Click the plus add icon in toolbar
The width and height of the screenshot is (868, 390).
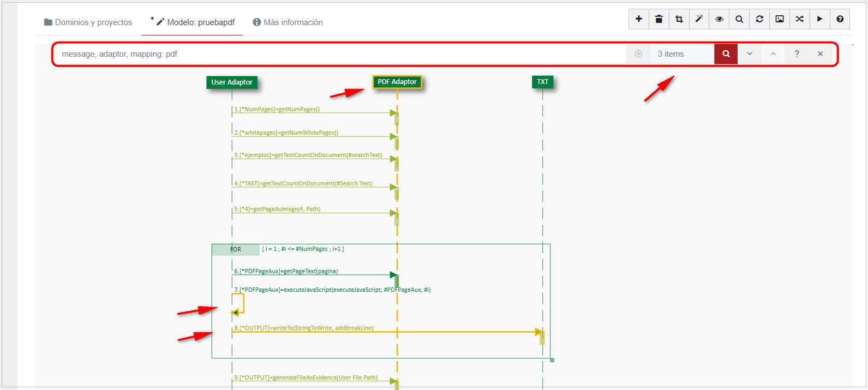(x=639, y=19)
